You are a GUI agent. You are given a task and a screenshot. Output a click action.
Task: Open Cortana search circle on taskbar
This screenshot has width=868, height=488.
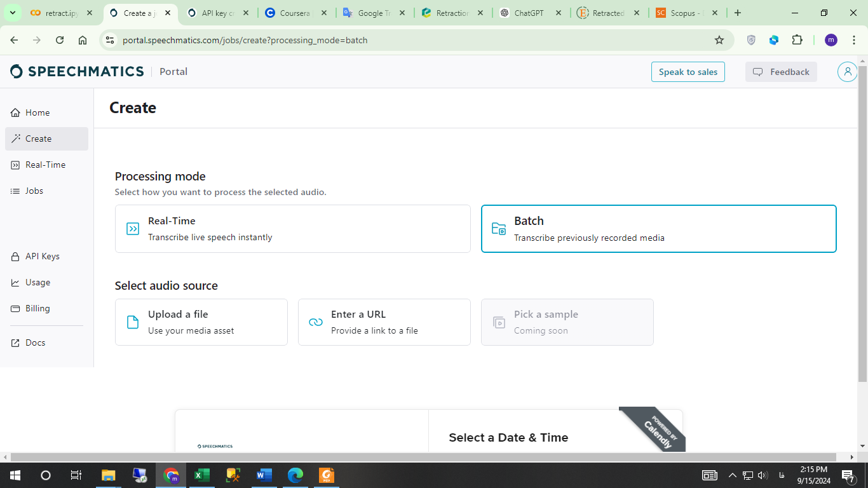(46, 475)
